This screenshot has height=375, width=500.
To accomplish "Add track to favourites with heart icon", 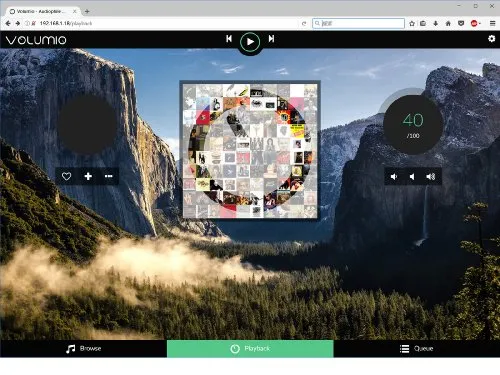I will coord(66,176).
